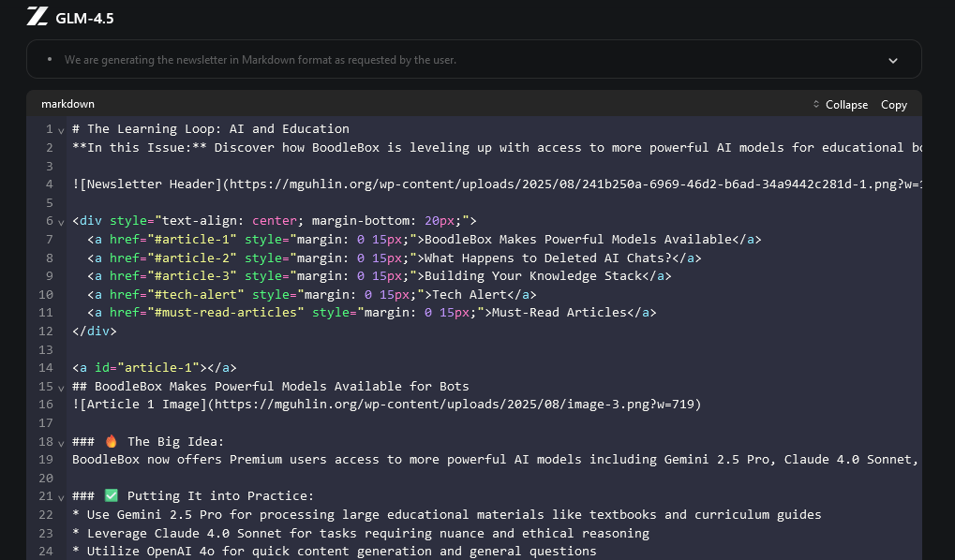
Task: Click the OpenAI 4o bullet on line 24
Action: 335,551
